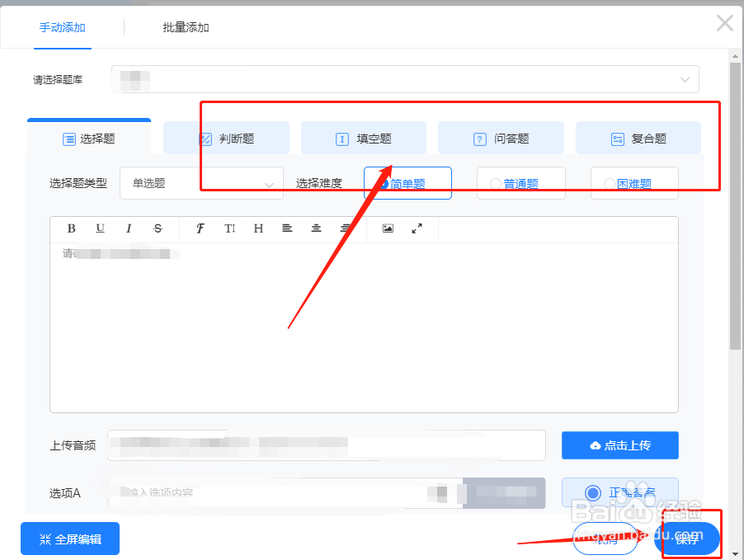Click the 点击上传 upload button

(619, 445)
